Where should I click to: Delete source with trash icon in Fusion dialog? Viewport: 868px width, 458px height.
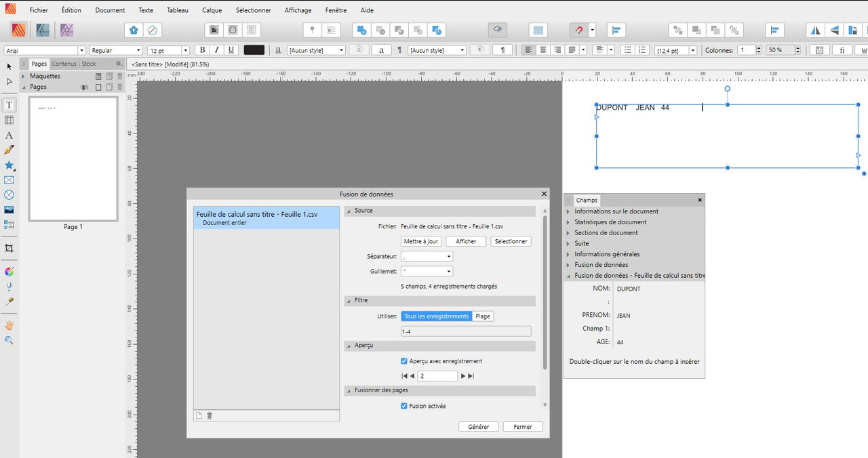pyautogui.click(x=210, y=415)
